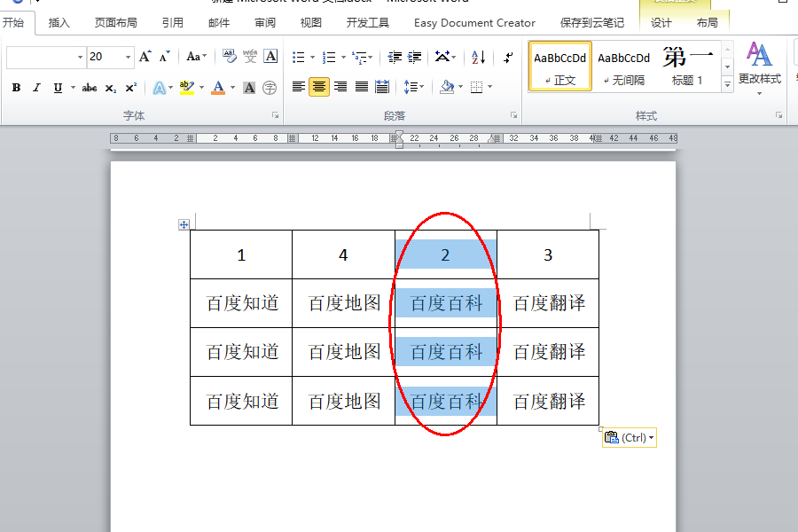Click the table header cell 4

click(343, 254)
